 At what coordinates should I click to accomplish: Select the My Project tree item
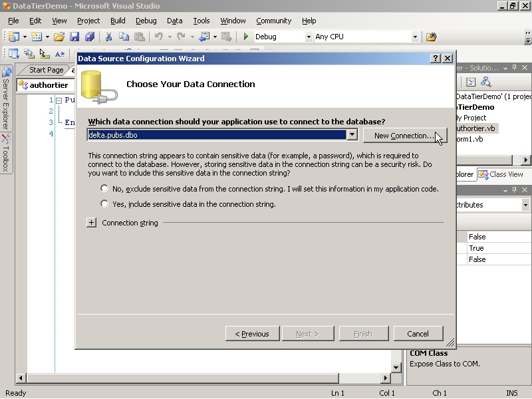[471, 118]
